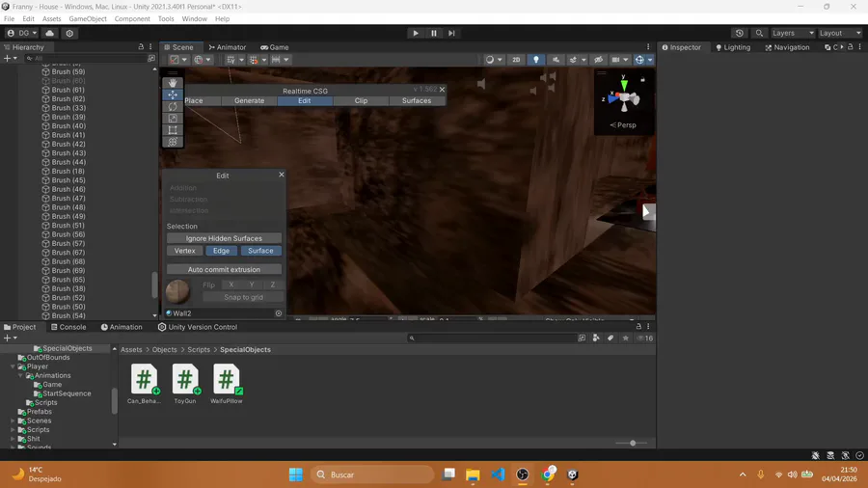Click the Ignore Hidden Surfaces button

224,238
